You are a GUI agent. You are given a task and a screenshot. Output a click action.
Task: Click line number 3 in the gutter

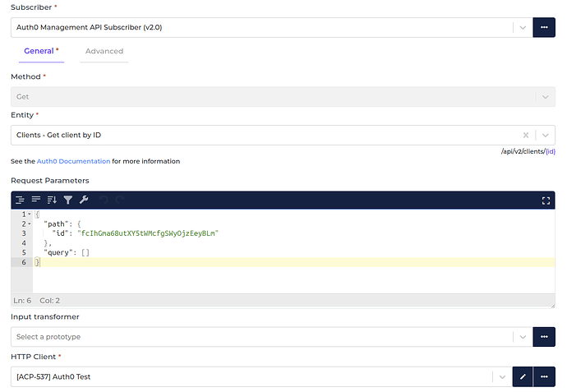click(x=24, y=233)
